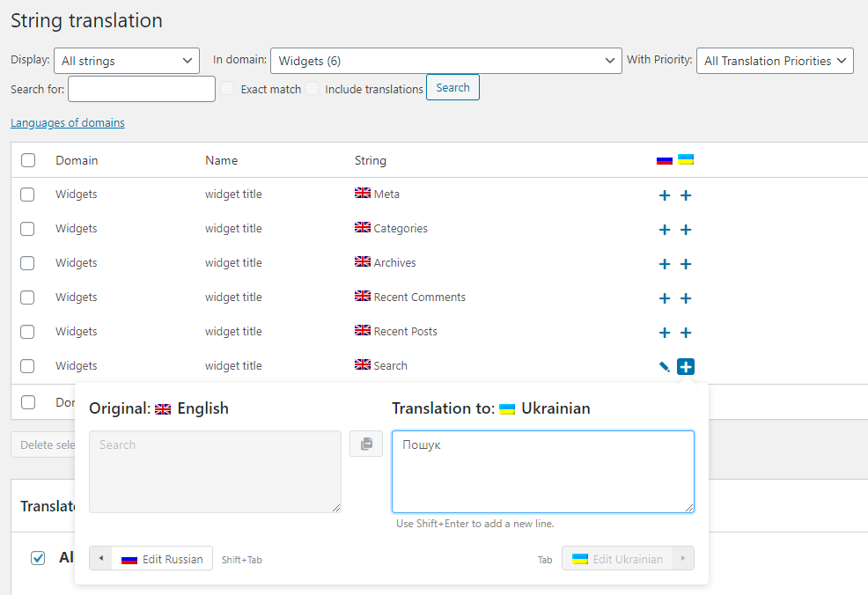868x595 pixels.
Task: Click the Recent Posts string text
Action: (x=405, y=332)
